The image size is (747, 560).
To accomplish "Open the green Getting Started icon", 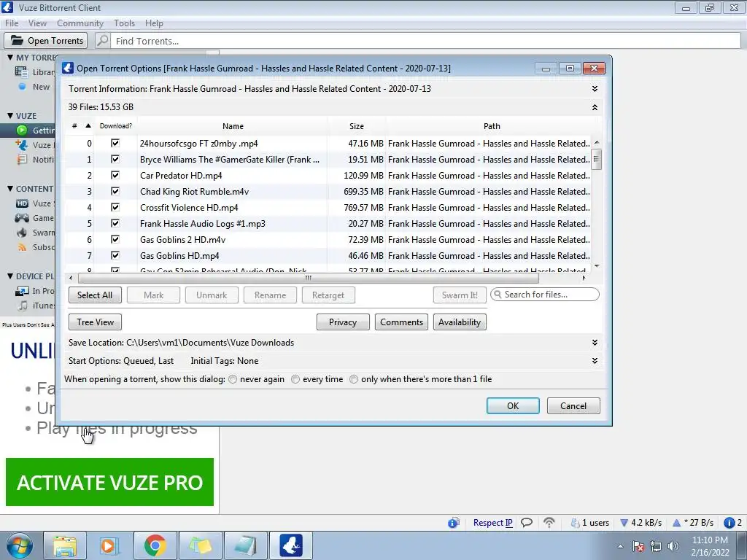I will click(21, 130).
